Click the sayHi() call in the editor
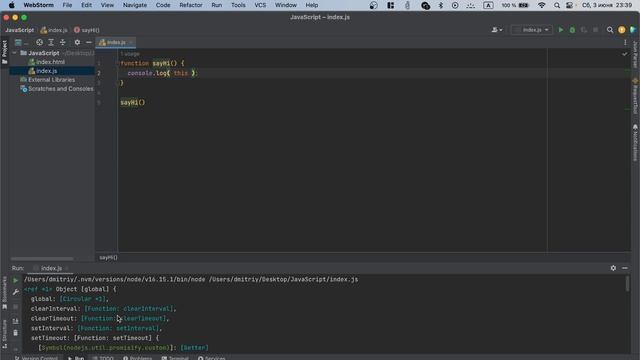Viewport: 640px width, 360px height. [133, 102]
